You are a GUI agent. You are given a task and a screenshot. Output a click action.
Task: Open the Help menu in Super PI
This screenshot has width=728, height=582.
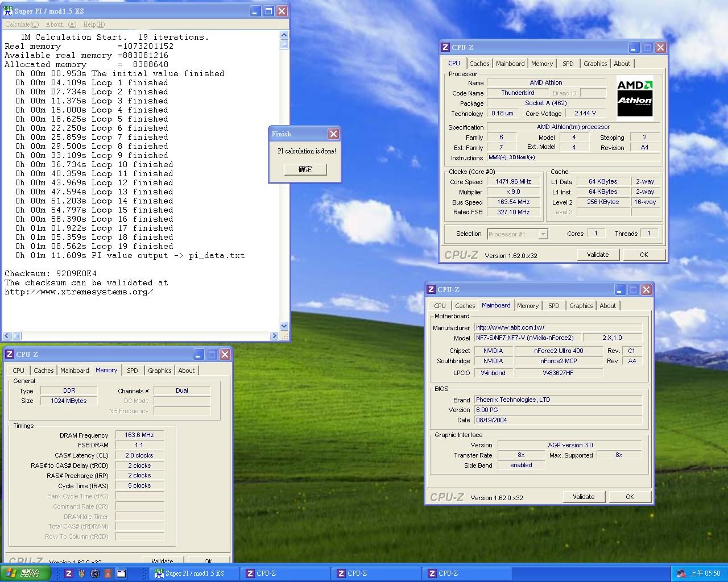(x=94, y=24)
